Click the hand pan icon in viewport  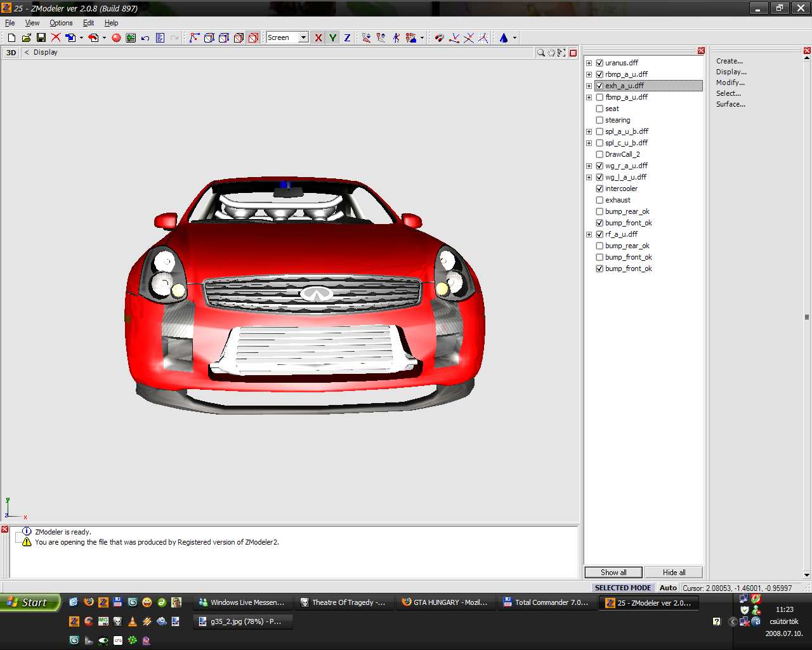coord(551,53)
